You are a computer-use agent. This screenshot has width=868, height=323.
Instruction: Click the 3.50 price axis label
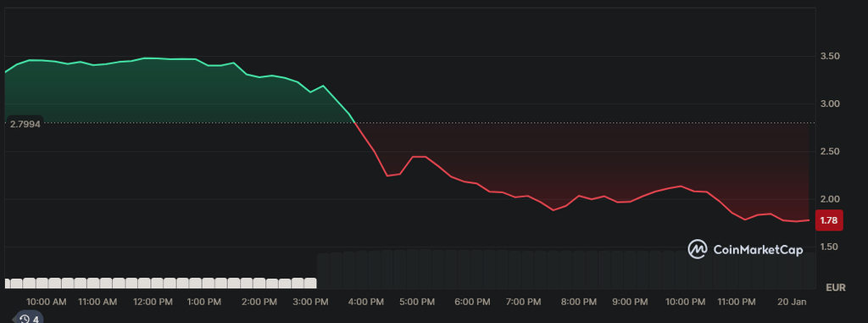pos(830,57)
